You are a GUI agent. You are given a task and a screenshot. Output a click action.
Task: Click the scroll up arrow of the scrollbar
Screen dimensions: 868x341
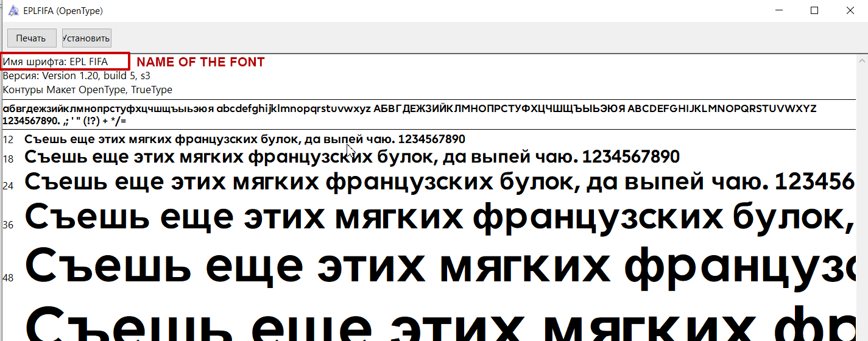pos(861,61)
